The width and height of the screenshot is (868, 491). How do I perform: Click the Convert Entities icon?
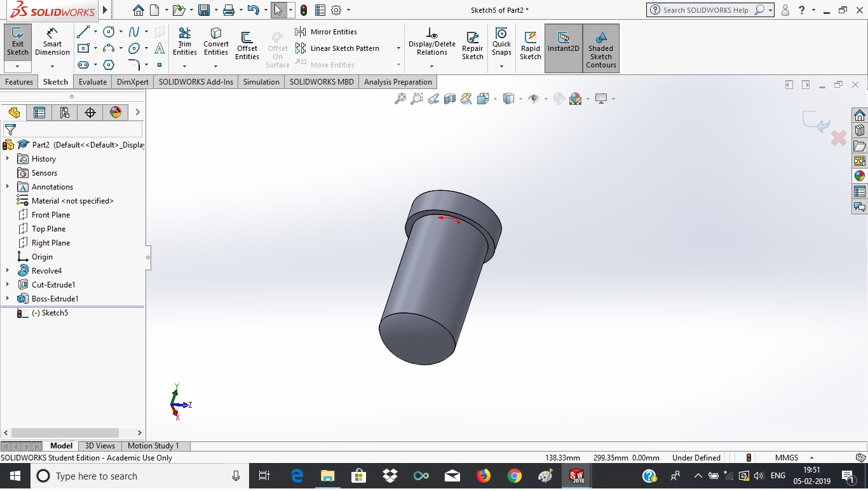coord(216,42)
